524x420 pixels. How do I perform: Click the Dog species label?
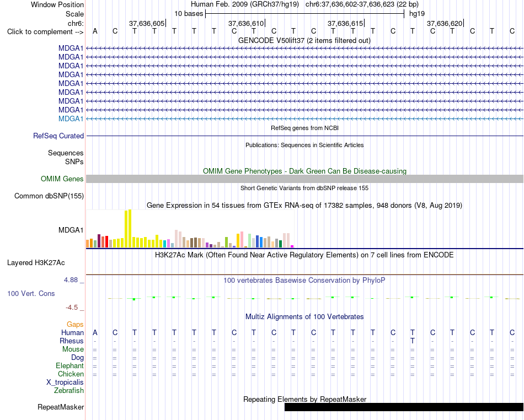click(x=77, y=358)
